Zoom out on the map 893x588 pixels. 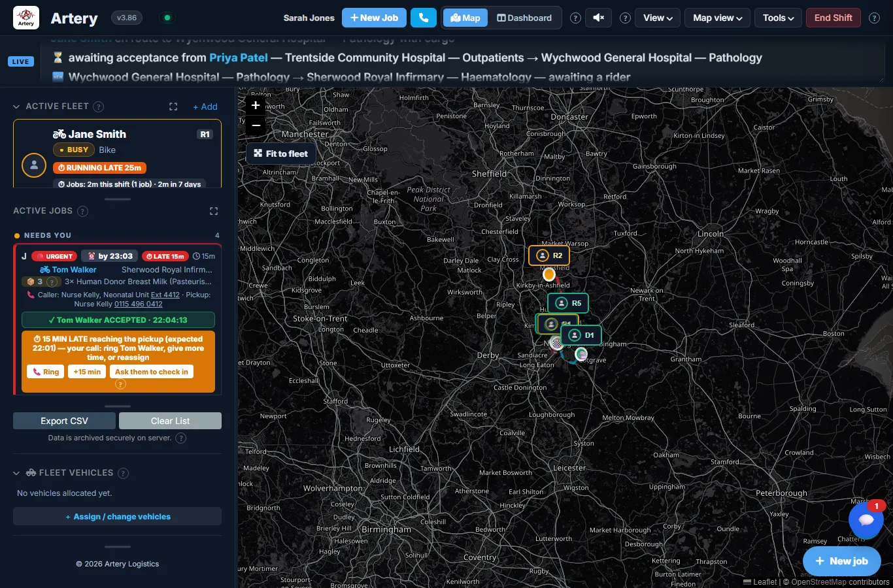256,125
